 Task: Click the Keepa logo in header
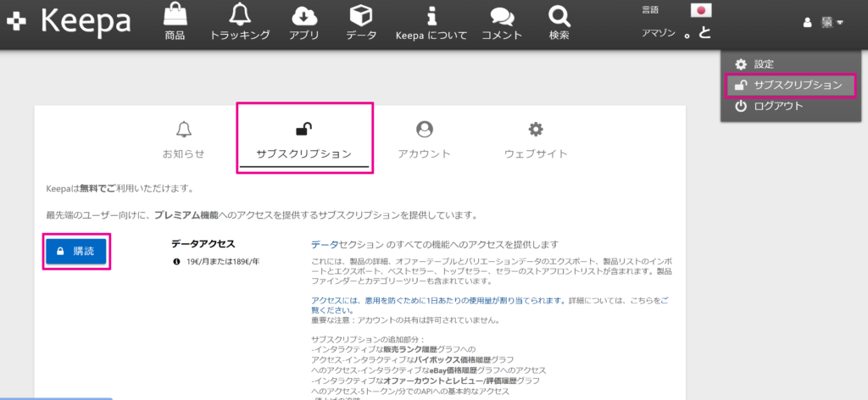pyautogui.click(x=68, y=23)
